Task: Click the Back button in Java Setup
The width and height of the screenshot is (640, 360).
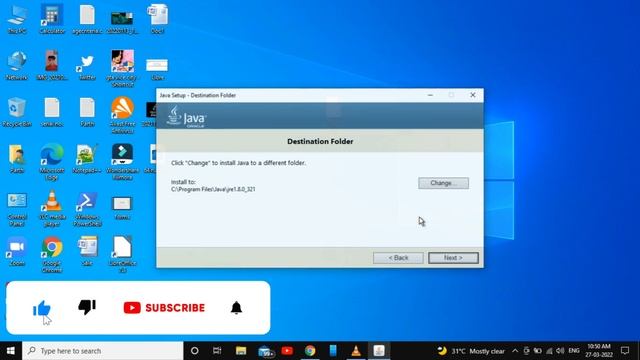Action: pyautogui.click(x=398, y=258)
